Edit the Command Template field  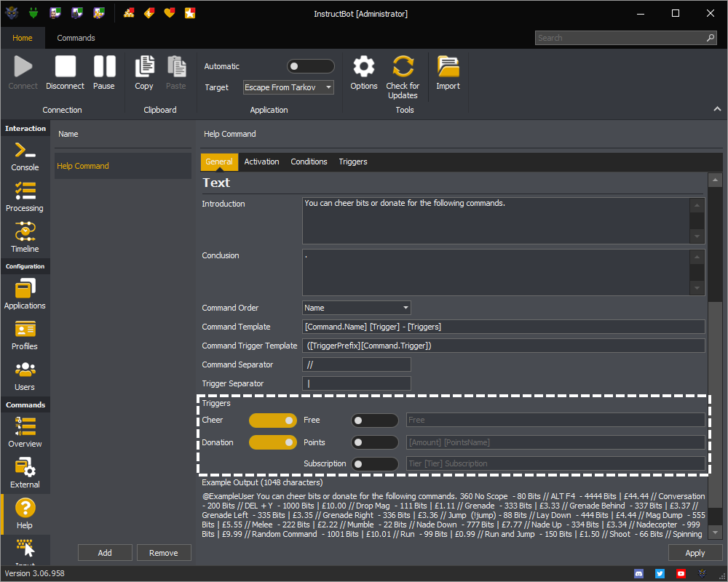pyautogui.click(x=503, y=327)
